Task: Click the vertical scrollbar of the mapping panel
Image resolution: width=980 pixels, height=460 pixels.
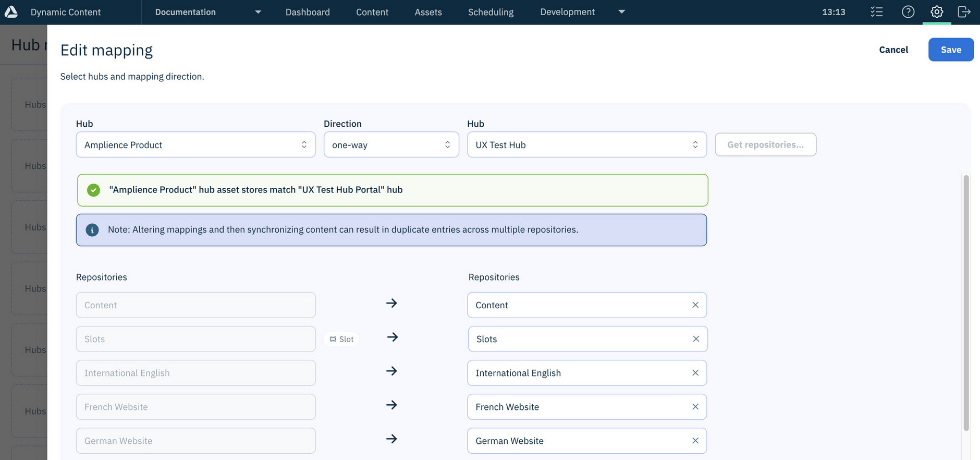Action: [x=966, y=303]
